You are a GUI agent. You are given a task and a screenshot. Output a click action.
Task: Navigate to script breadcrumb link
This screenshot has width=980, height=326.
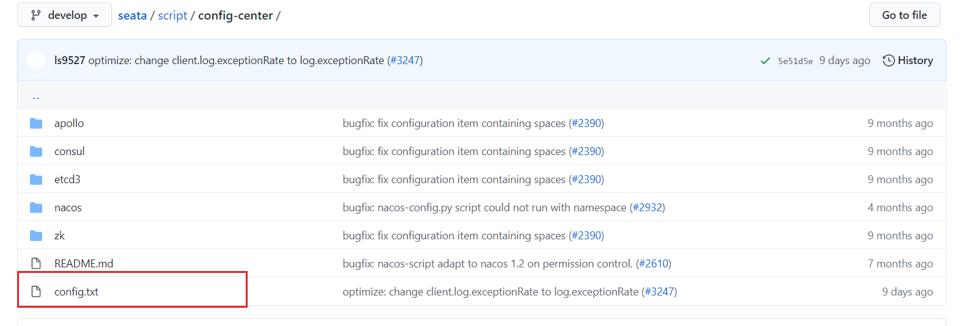172,15
